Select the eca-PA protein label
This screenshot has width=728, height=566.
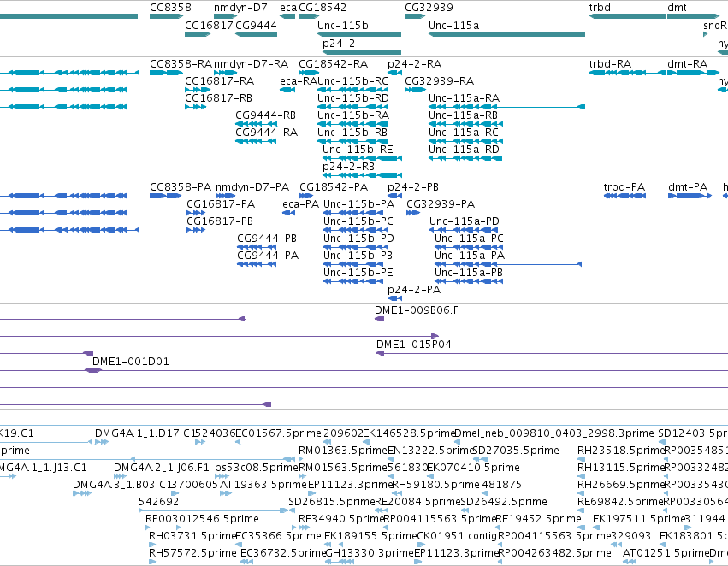(301, 204)
